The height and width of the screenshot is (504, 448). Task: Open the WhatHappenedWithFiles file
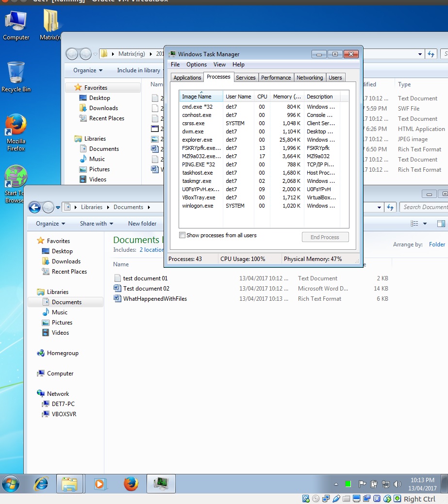155,299
